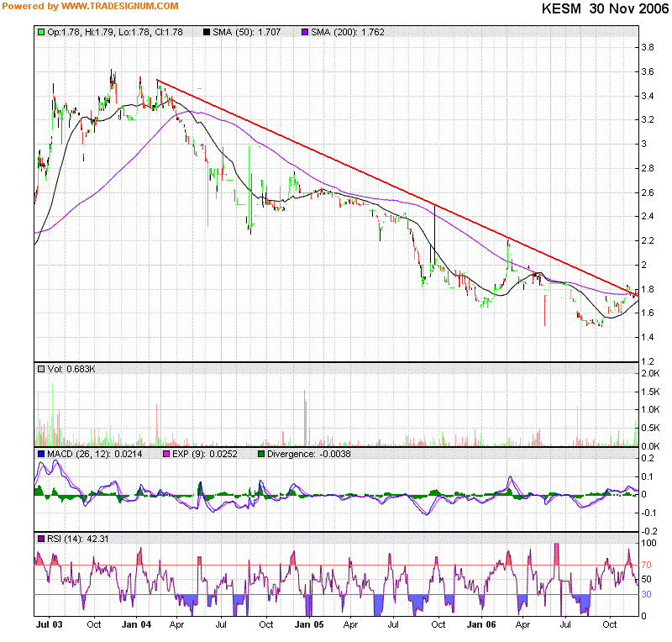Click the Jan 06 date axis label
672x642 pixels.
pos(480,624)
